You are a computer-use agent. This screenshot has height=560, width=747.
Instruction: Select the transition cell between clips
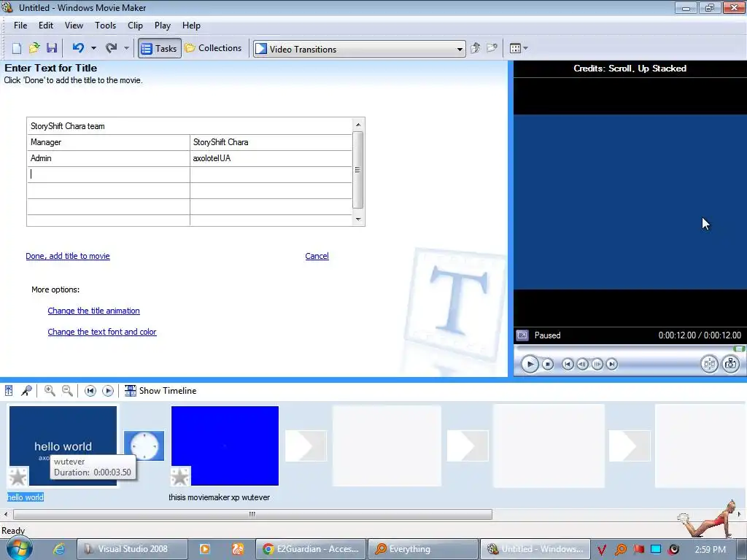[144, 446]
